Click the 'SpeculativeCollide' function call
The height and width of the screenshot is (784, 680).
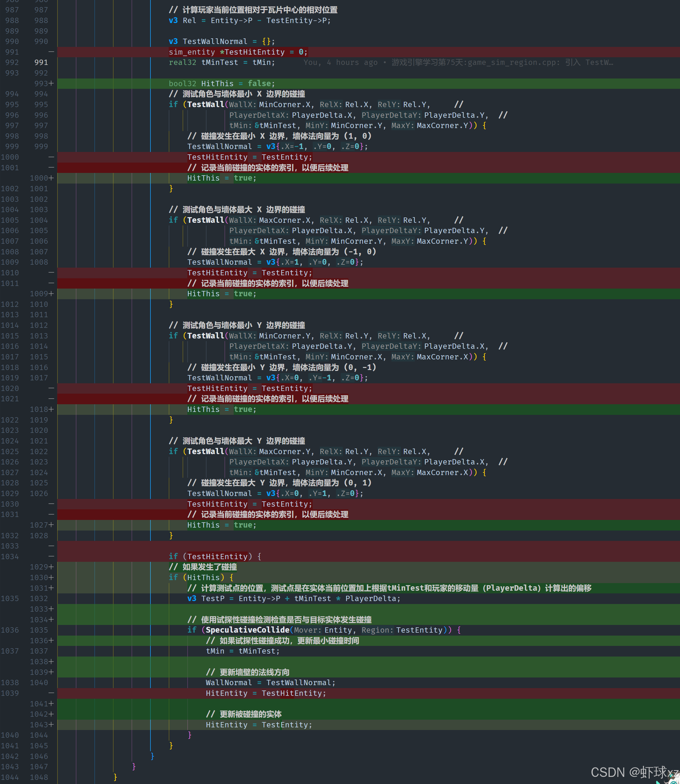coord(248,630)
